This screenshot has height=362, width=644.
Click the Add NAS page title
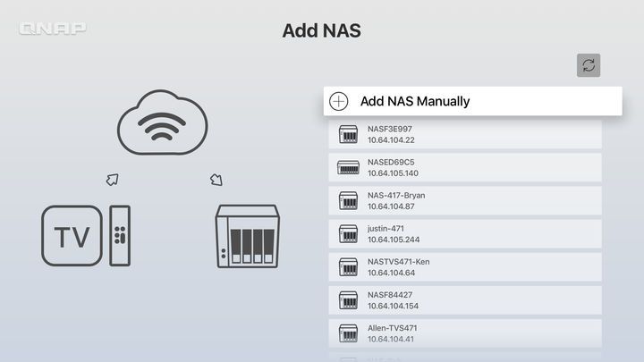coord(322,30)
